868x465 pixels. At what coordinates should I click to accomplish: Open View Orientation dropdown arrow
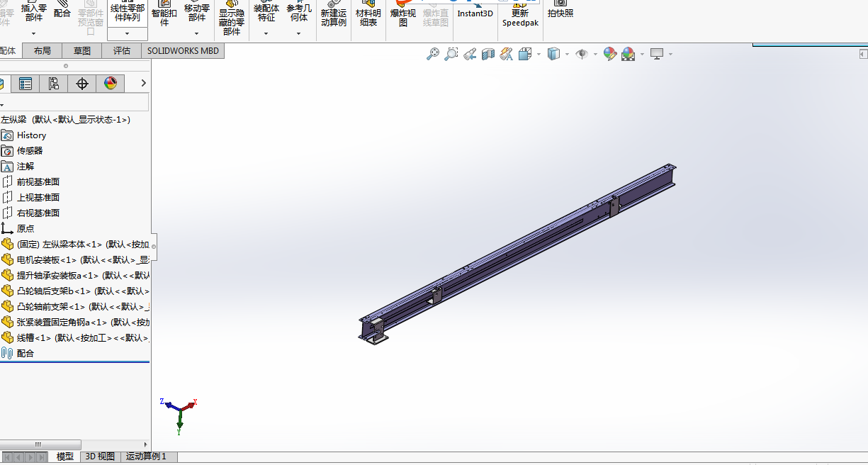point(539,54)
